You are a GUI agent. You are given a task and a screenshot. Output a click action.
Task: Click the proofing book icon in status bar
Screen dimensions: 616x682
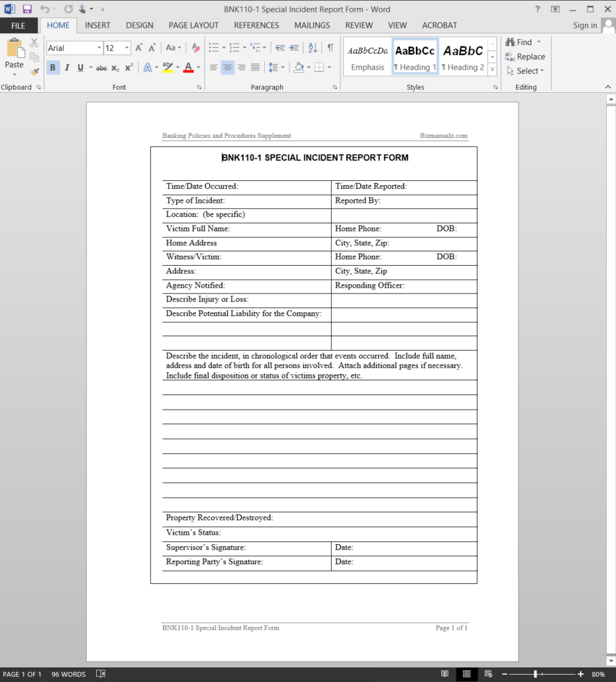[x=101, y=674]
